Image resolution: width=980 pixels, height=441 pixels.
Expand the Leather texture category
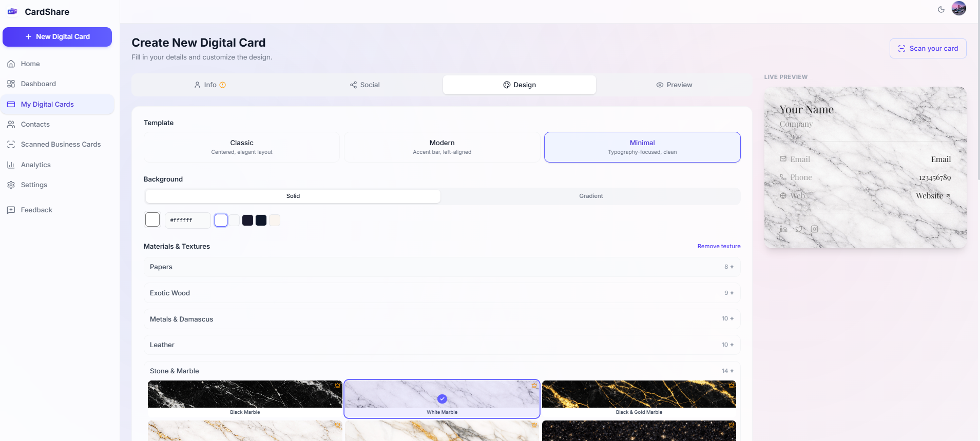(x=442, y=345)
